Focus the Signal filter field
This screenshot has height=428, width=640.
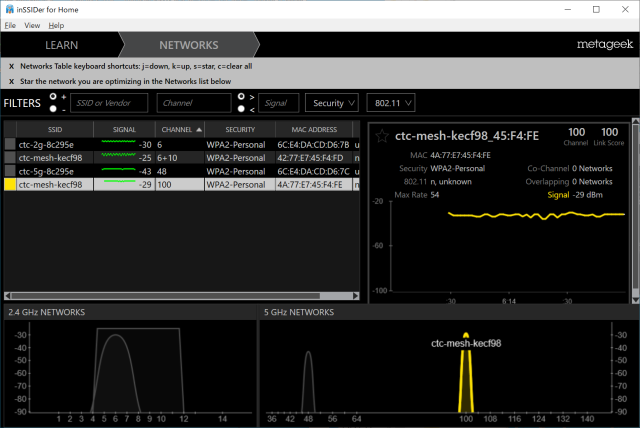point(279,103)
